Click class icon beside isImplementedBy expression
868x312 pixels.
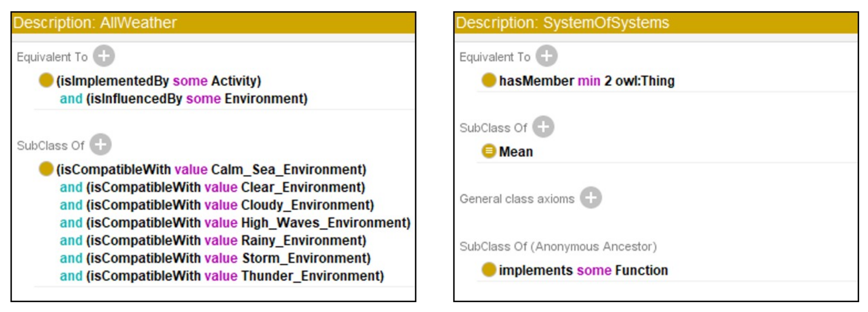[x=46, y=81]
